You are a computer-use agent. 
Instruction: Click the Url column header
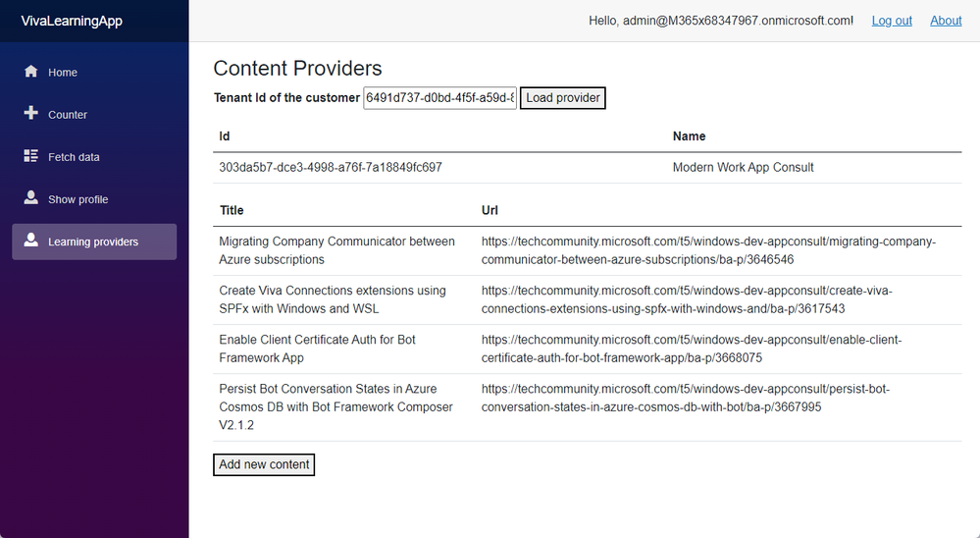pyautogui.click(x=490, y=210)
